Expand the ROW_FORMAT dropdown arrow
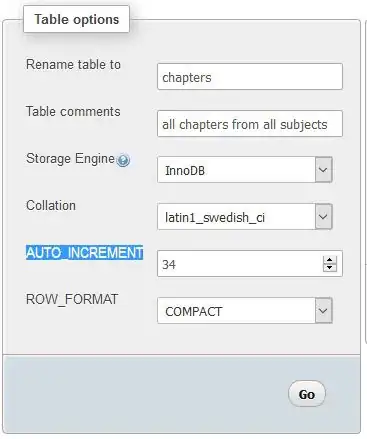This screenshot has height=439, width=367. (323, 311)
